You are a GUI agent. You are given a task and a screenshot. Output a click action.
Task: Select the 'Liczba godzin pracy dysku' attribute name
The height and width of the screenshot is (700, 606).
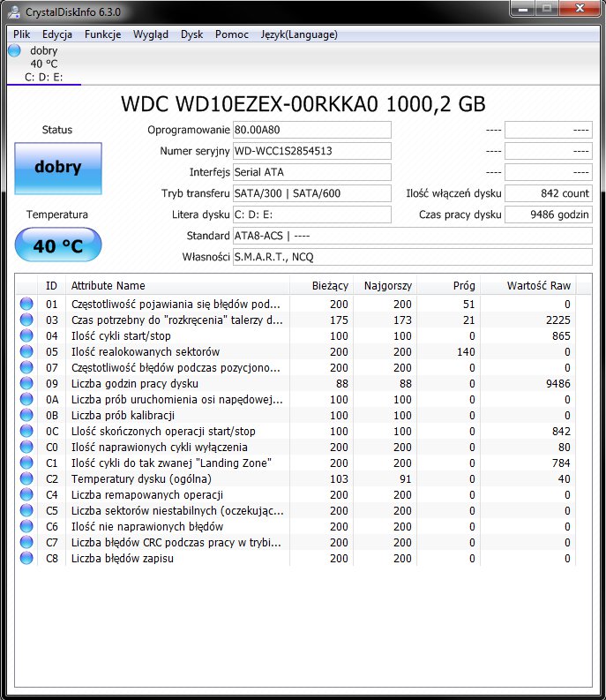pyautogui.click(x=135, y=383)
